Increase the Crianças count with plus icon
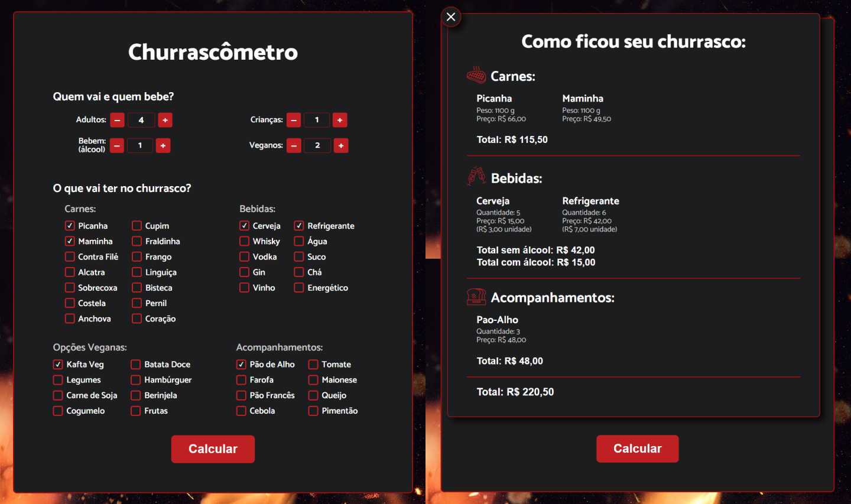851x504 pixels. 340,119
